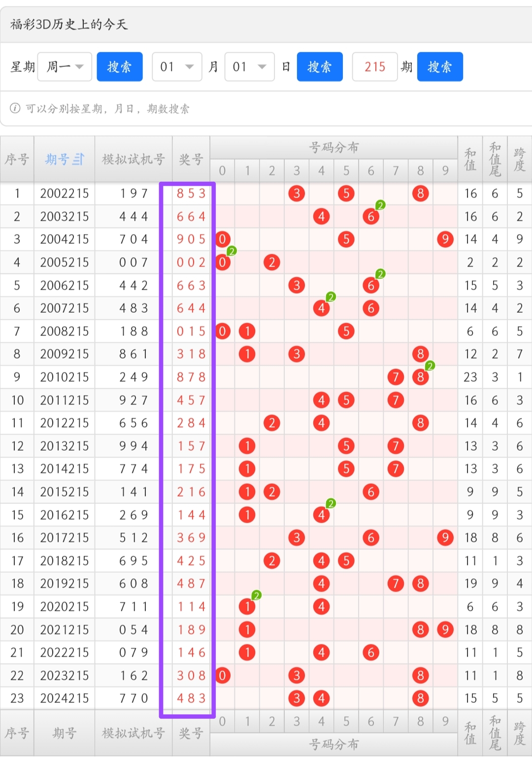Click sum value 23 in row 9

(470, 377)
